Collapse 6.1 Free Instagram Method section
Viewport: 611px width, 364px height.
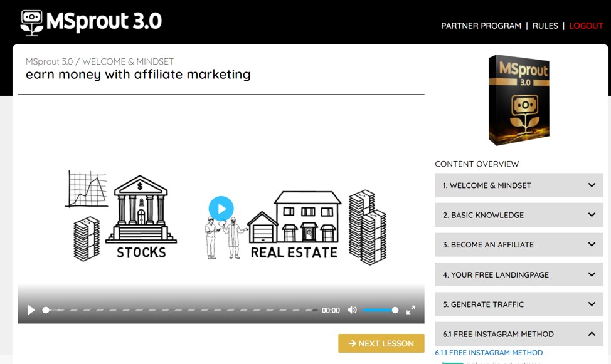519,334
